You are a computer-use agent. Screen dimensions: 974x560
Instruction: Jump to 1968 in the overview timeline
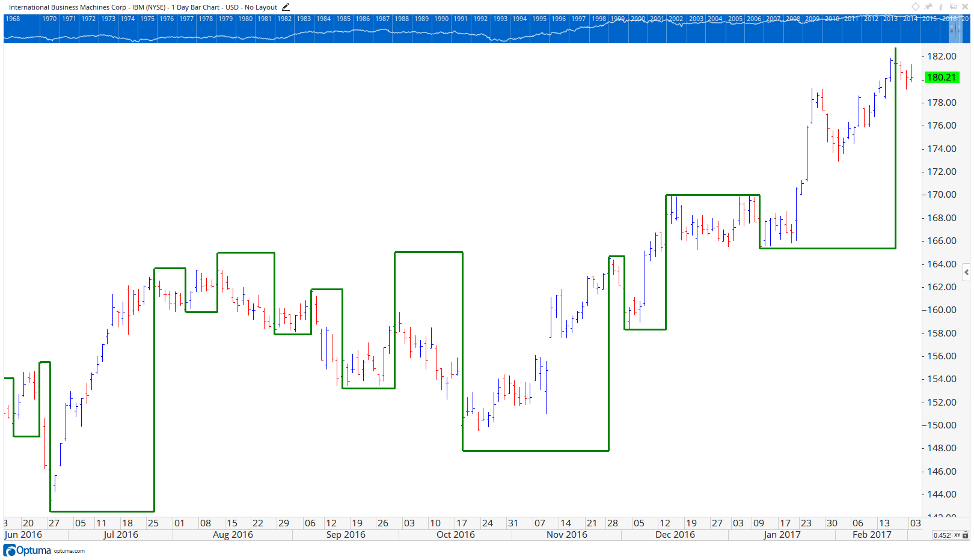pyautogui.click(x=13, y=19)
